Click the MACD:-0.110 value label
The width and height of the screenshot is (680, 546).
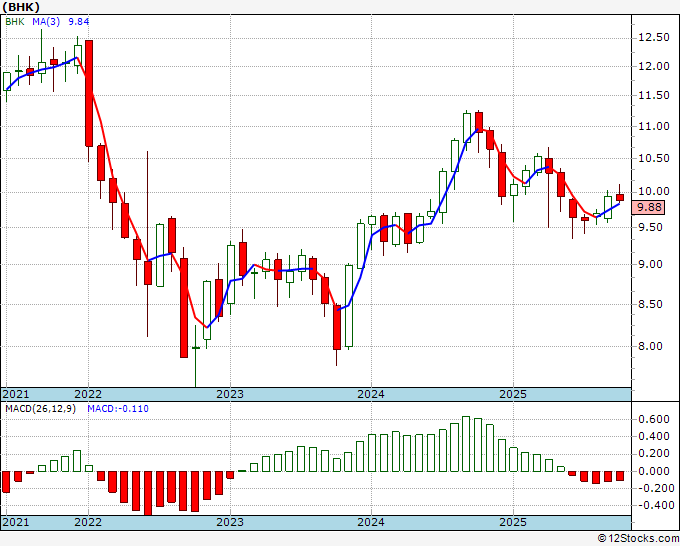coord(118,409)
